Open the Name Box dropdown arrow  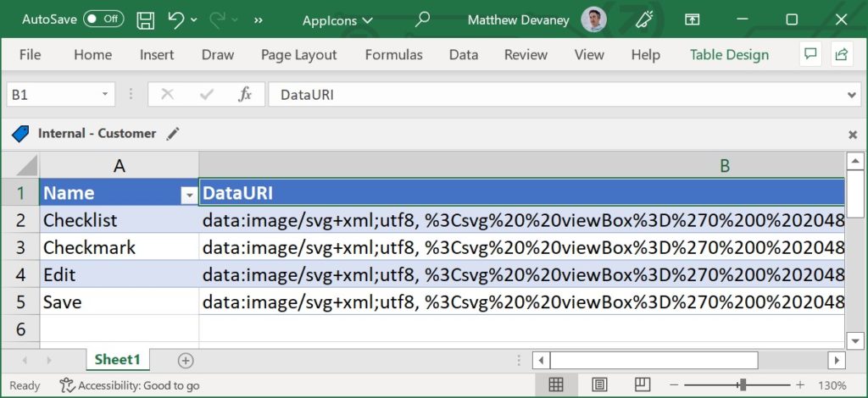click(x=104, y=95)
